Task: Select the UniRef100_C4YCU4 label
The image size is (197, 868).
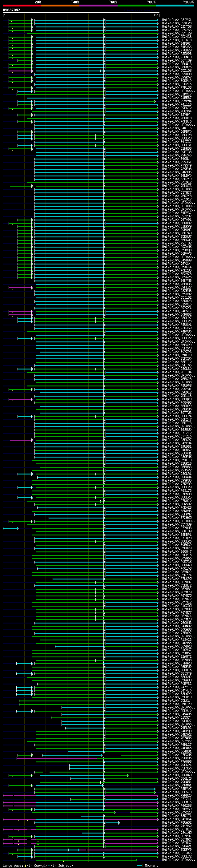Action: [177, 443]
